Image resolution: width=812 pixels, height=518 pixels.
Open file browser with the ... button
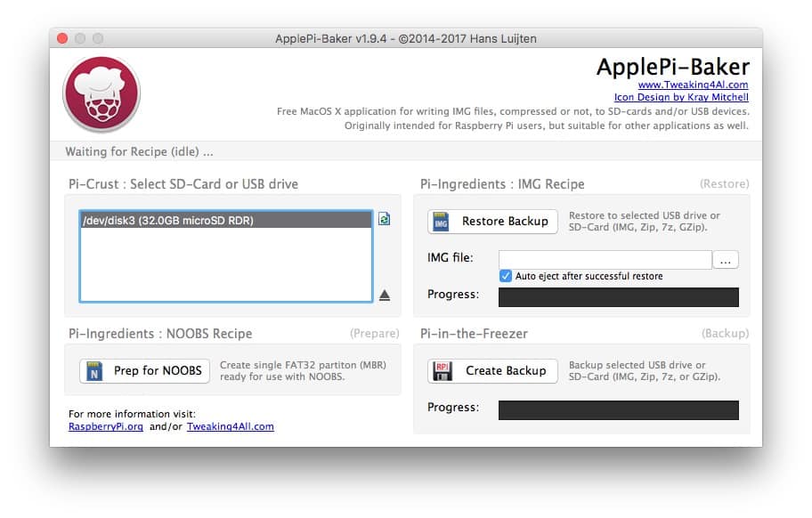point(727,260)
